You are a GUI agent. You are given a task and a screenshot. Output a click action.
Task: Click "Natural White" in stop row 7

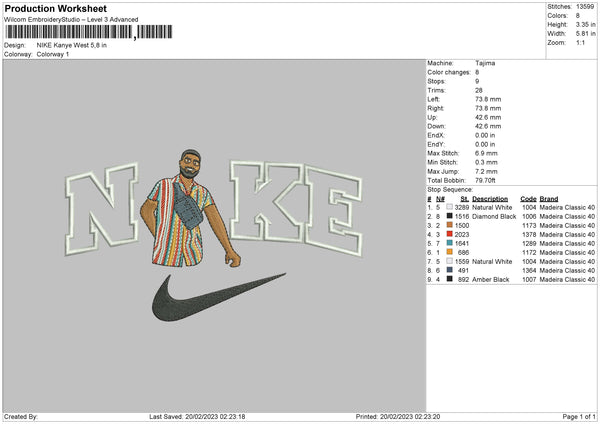point(492,261)
